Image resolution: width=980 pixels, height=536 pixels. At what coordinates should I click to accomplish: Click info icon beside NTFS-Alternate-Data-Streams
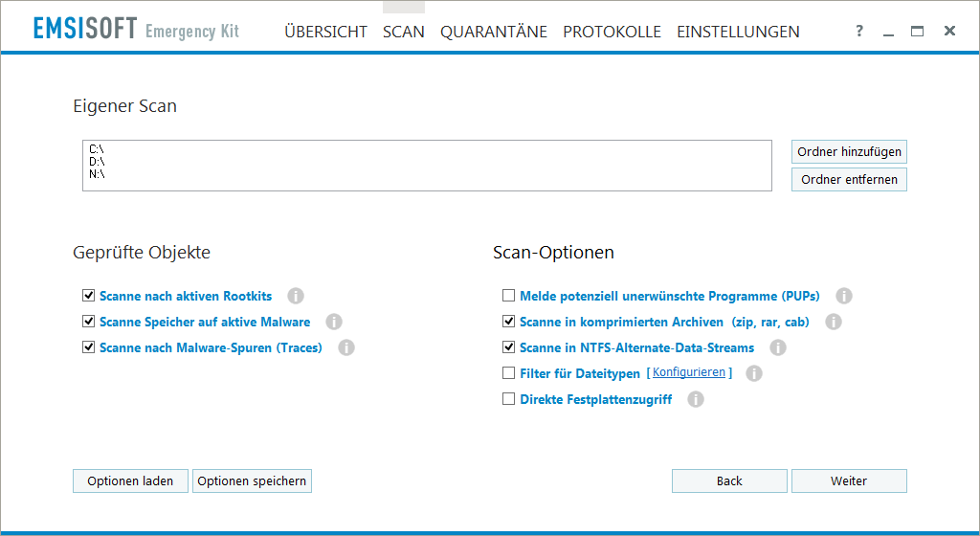778,347
